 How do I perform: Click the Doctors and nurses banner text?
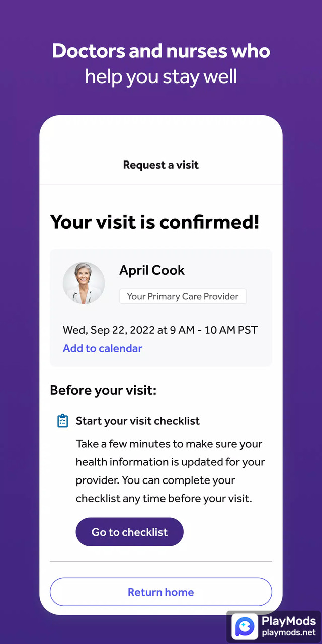160,63
